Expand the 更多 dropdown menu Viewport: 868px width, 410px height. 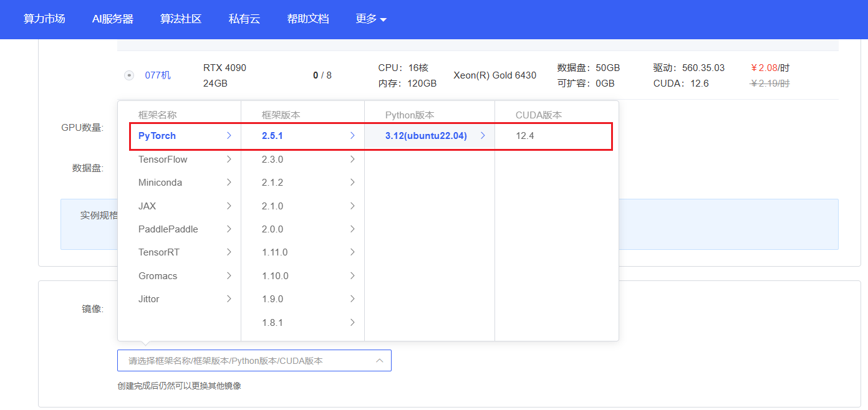click(371, 19)
